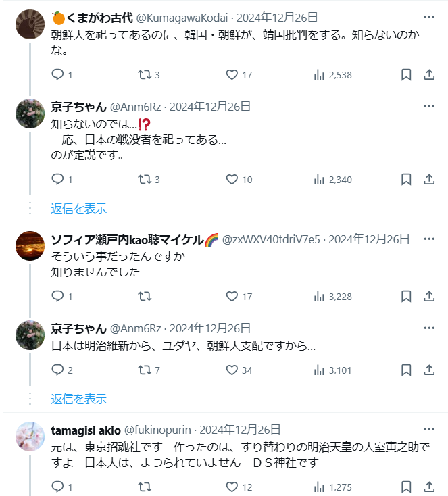The height and width of the screenshot is (496, 448).
Task: Open more options on tamagisi akio's tweet
Action: (429, 429)
